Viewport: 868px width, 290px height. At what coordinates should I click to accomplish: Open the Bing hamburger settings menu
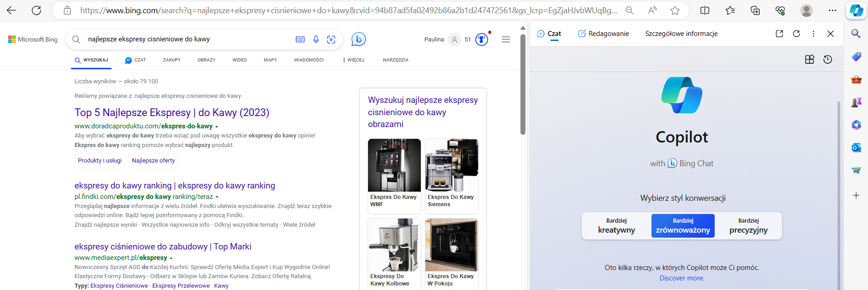pyautogui.click(x=506, y=40)
